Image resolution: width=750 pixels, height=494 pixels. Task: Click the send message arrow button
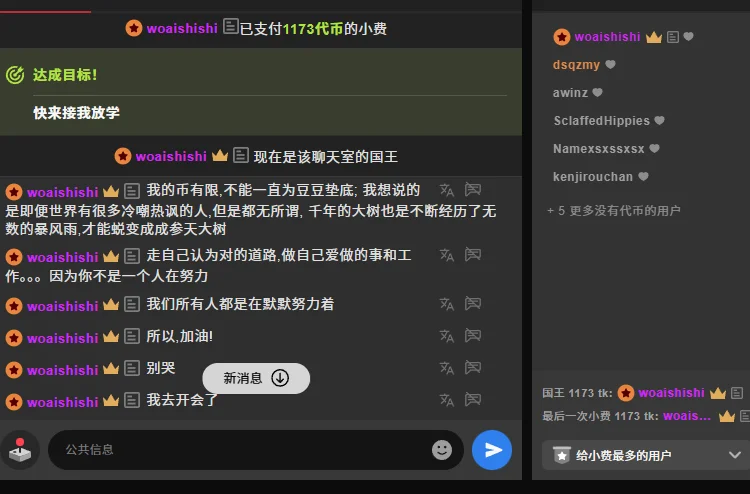pyautogui.click(x=492, y=450)
